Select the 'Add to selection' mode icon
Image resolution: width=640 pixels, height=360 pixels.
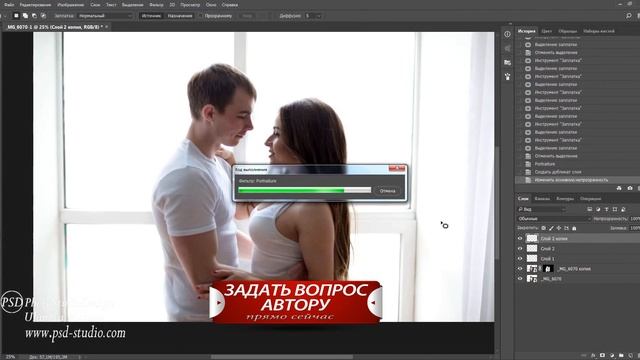click(25, 16)
